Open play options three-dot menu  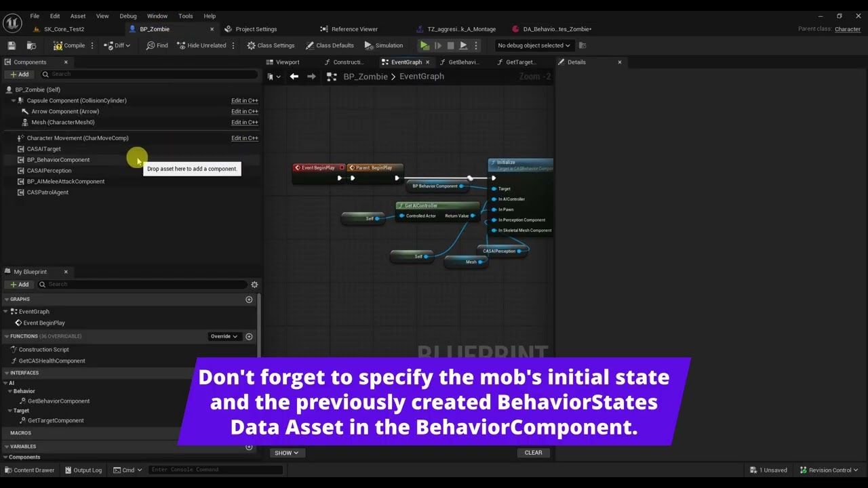(475, 45)
